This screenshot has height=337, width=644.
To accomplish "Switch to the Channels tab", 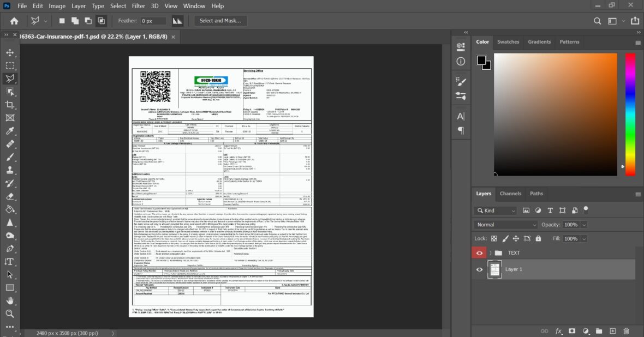I will tap(510, 194).
